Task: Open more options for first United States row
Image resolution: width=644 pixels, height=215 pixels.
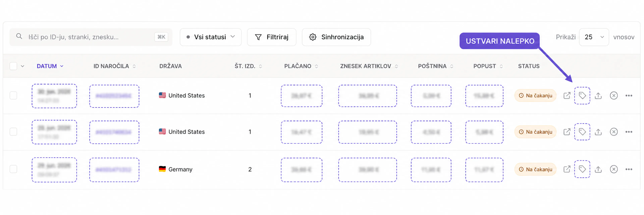Action: point(629,95)
